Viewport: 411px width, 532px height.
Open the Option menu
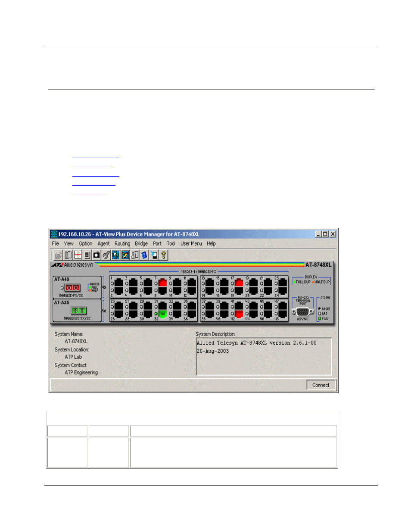[85, 244]
